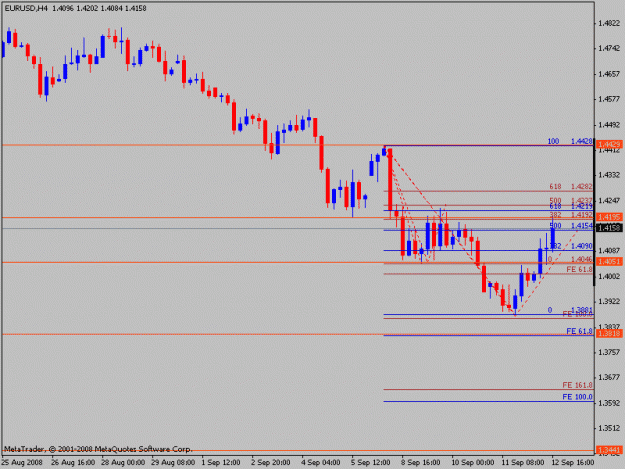625x469 pixels.
Task: Click the orange 1.3441 price tag
Action: pyautogui.click(x=609, y=450)
